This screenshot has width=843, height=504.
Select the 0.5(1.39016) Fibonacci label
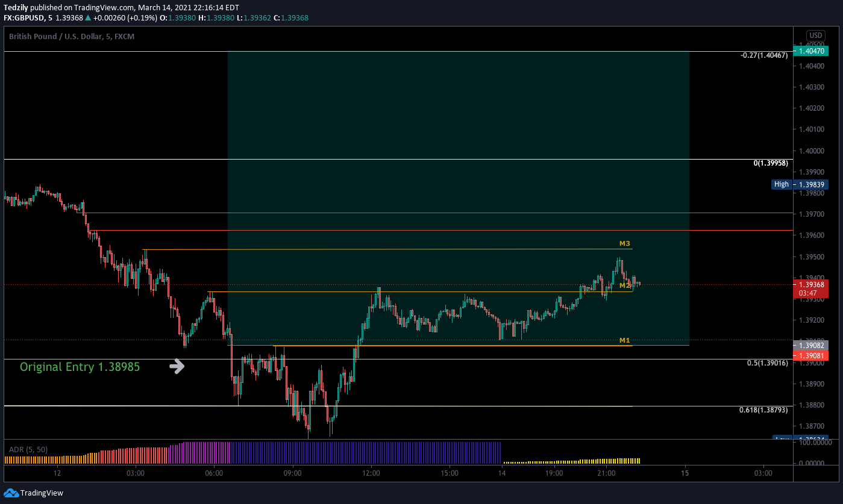[x=768, y=363]
